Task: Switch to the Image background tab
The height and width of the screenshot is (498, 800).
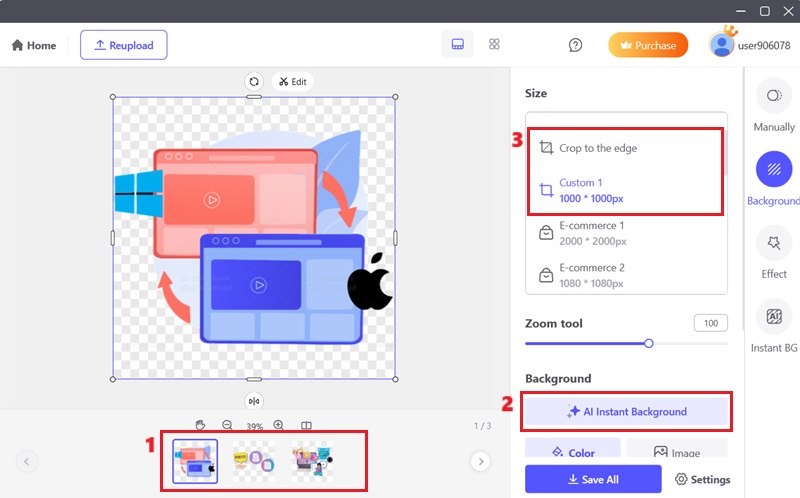Action: point(677,449)
